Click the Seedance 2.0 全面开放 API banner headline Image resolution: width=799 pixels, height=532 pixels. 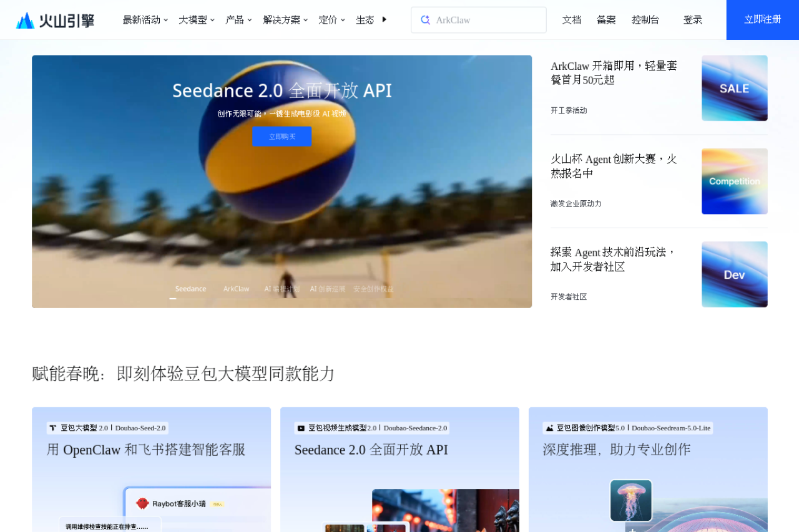click(x=282, y=91)
